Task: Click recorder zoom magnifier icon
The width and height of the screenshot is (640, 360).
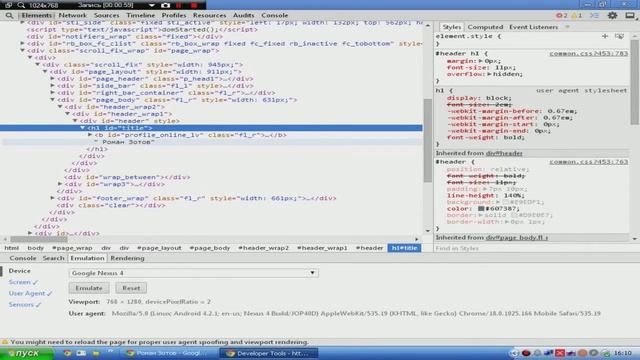Action: pyautogui.click(x=21, y=5)
